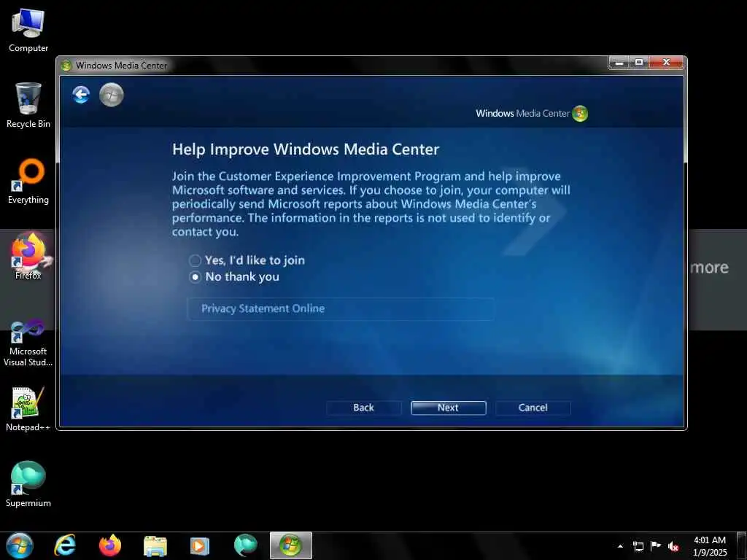The image size is (747, 560).
Task: Open Windows Explorer from taskbar
Action: point(155,546)
